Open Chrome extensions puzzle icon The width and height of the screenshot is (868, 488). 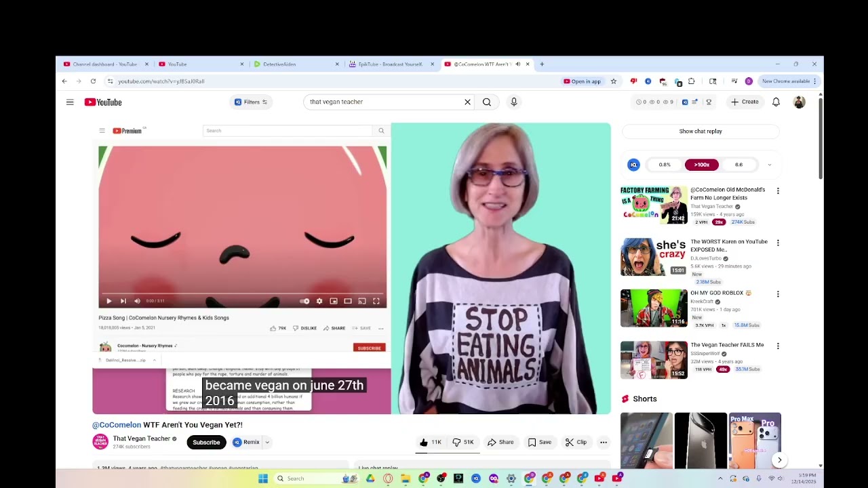pos(692,81)
